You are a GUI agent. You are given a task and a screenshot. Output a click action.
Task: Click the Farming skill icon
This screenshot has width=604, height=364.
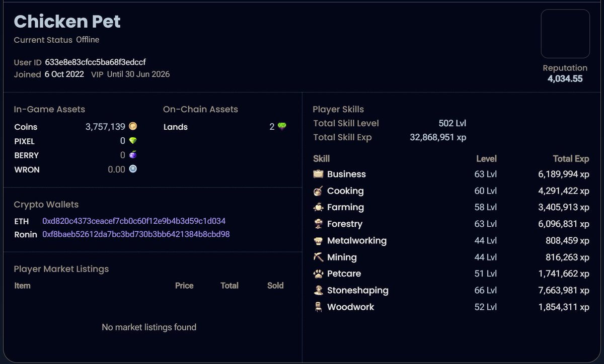318,207
